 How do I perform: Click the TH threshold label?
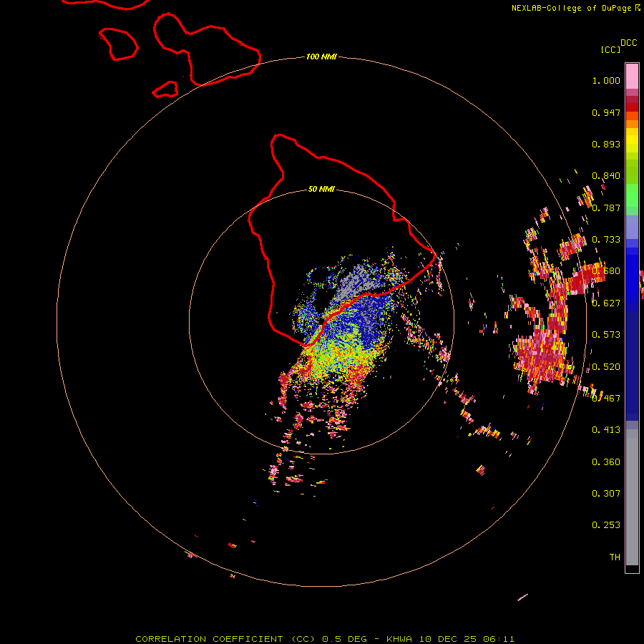point(615,557)
